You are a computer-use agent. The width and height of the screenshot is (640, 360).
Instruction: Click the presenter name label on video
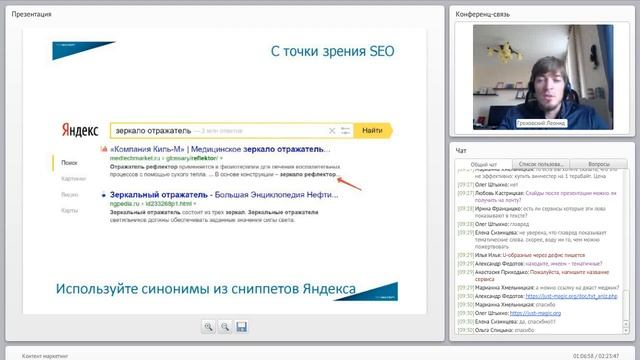click(541, 123)
